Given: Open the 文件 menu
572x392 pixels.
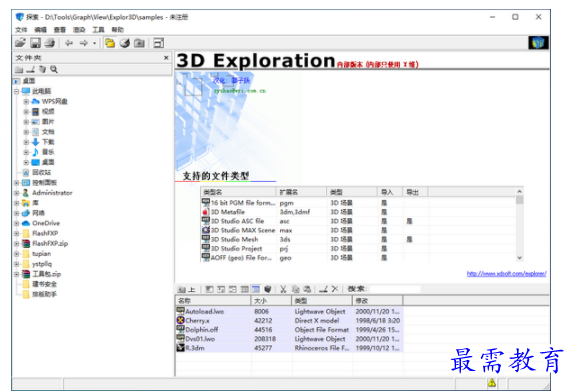Looking at the screenshot, I should 21,30.
